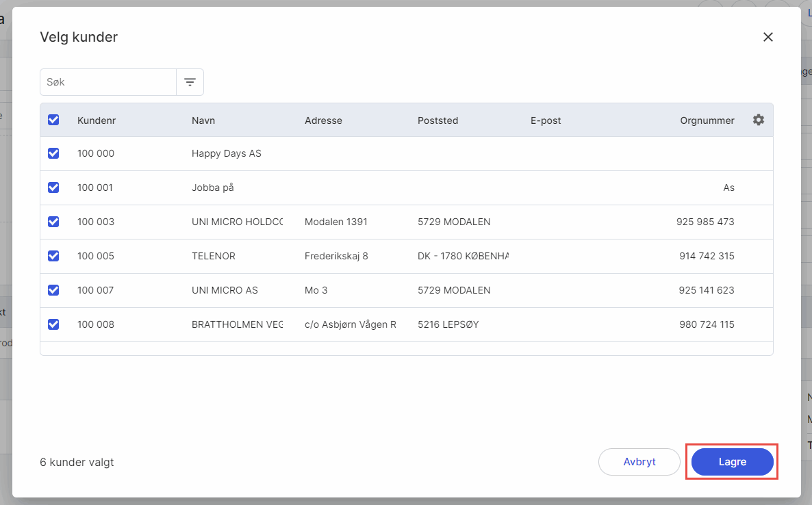Deselect customer 100 001 Jobba på
This screenshot has height=505, width=812.
click(53, 187)
